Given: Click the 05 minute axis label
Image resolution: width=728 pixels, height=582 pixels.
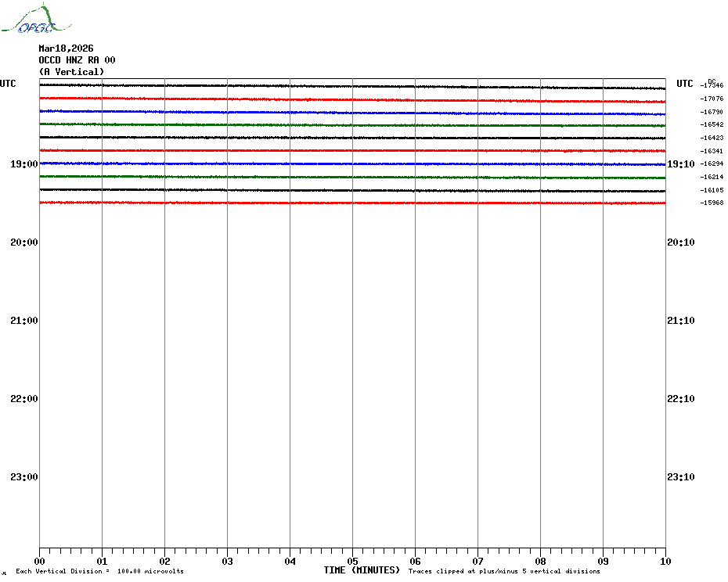Looking at the screenshot, I should coord(353,562).
